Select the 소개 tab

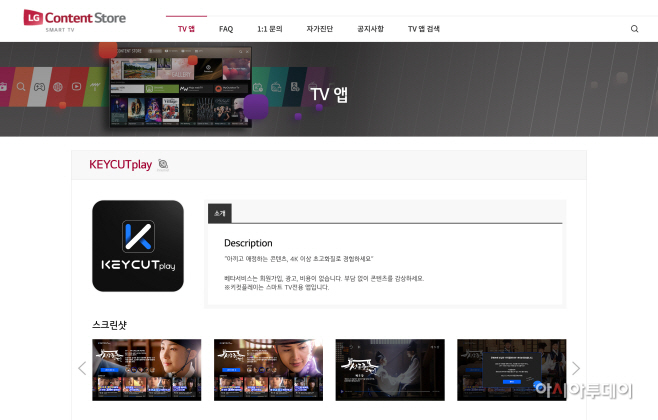pos(219,214)
